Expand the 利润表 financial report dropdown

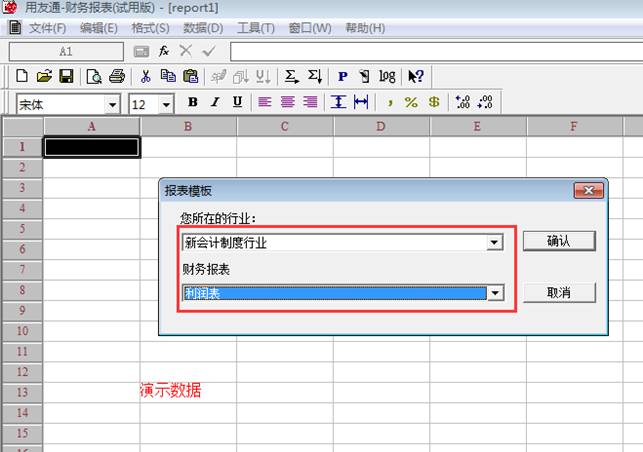(x=494, y=293)
